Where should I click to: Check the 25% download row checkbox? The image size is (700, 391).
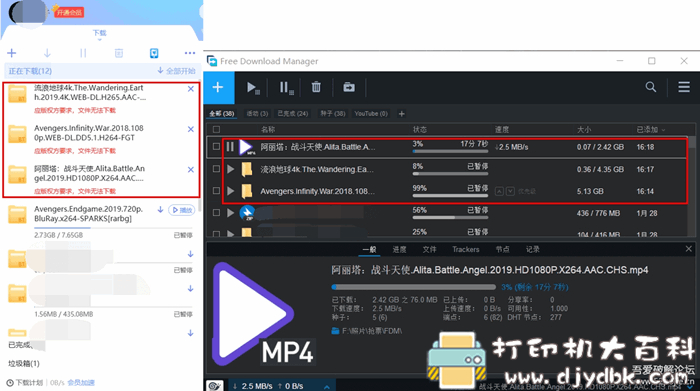tap(217, 233)
